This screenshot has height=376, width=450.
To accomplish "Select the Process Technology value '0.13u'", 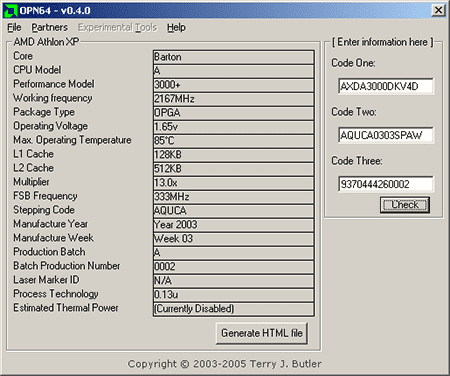I will 234,295.
